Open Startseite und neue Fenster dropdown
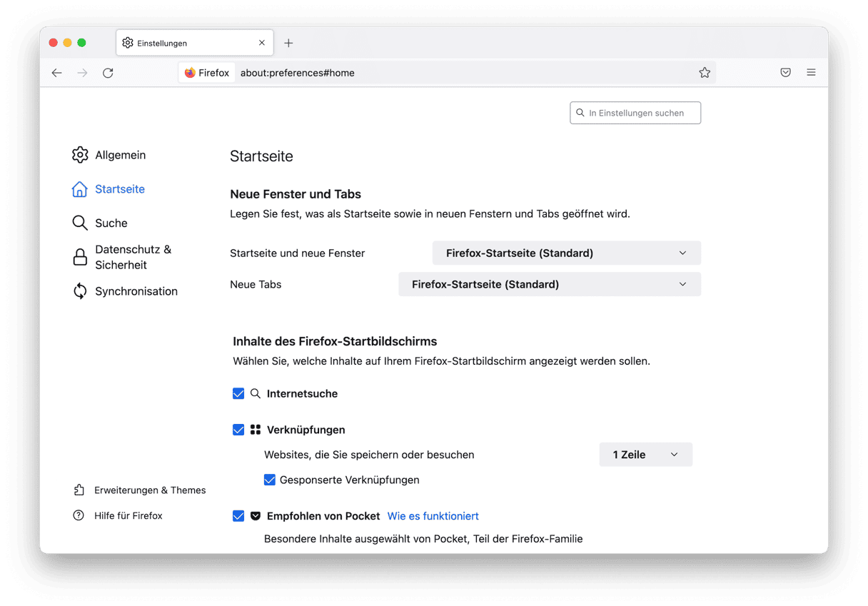This screenshot has height=606, width=868. tap(567, 253)
